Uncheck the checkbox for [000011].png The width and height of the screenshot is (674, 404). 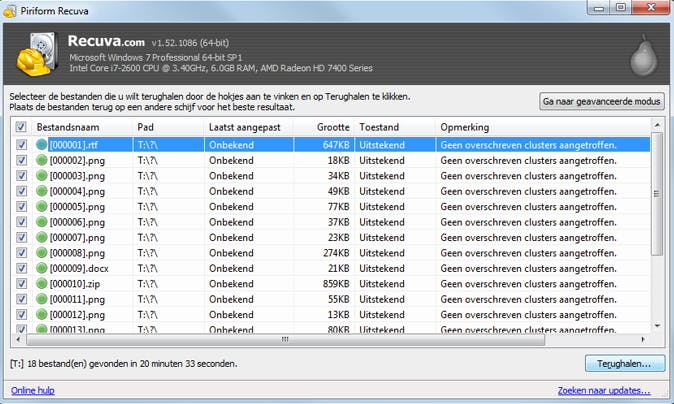point(21,299)
